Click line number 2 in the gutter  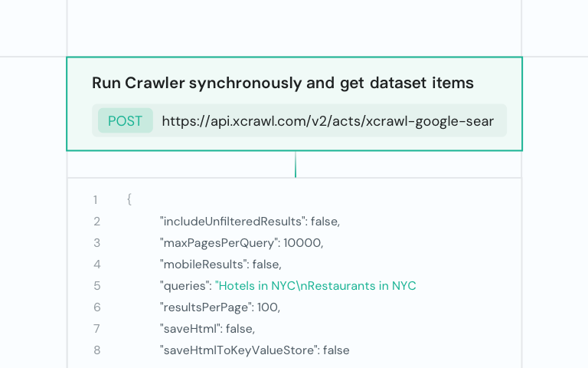point(96,222)
